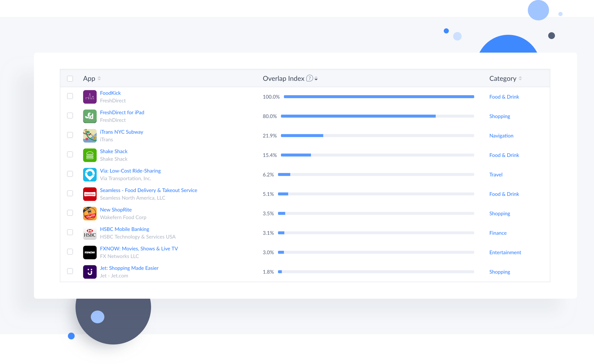
Task: Click the Navigation category link
Action: pyautogui.click(x=501, y=136)
